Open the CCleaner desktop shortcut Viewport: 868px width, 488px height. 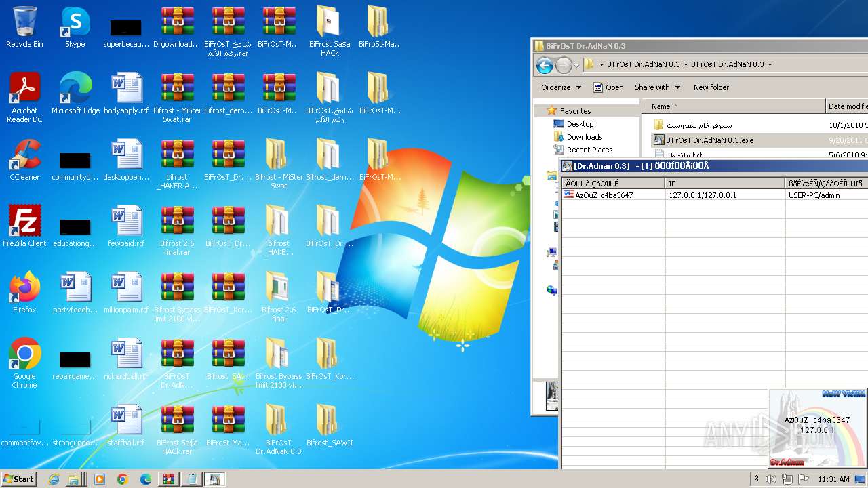pyautogui.click(x=24, y=160)
